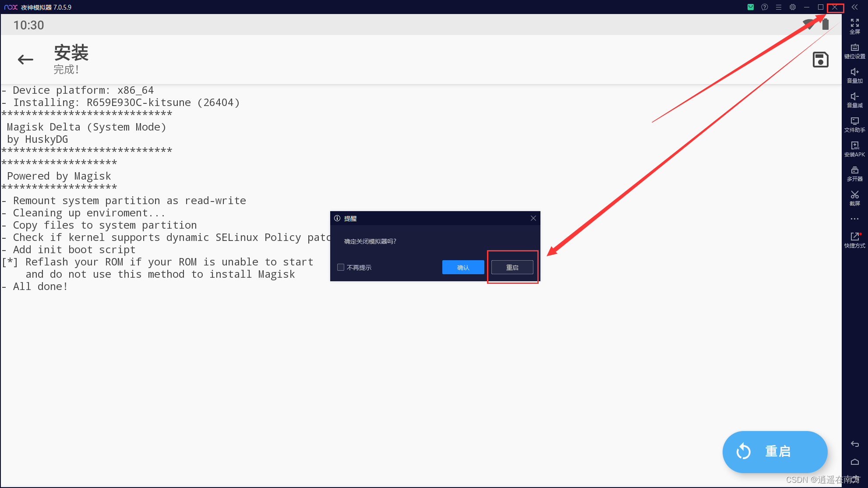Viewport: 868px width, 488px height.
Task: Click the 'by HuskyDG' line
Action: [37, 139]
